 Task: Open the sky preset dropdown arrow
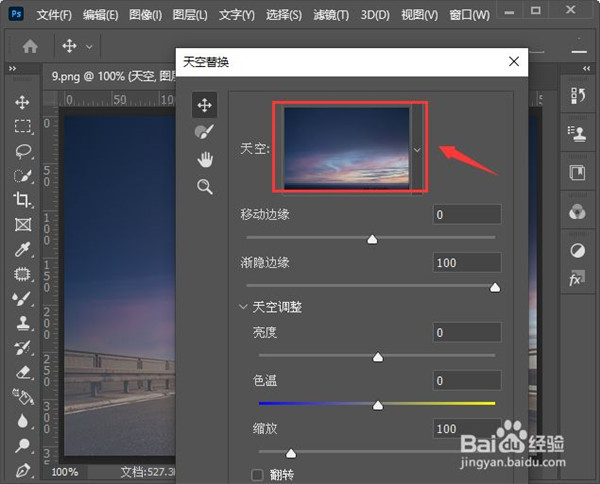(x=417, y=148)
